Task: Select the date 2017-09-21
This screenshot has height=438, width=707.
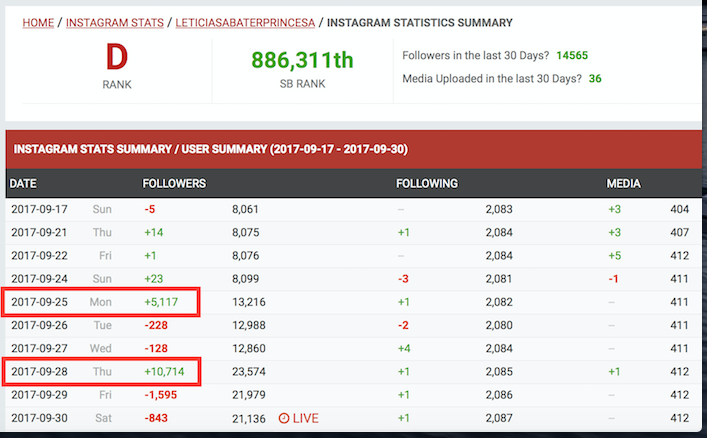Action: 39,232
